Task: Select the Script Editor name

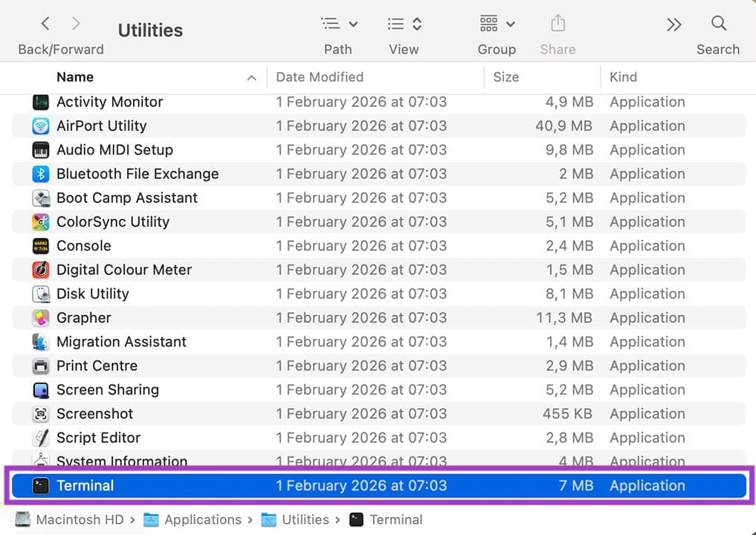Action: click(99, 438)
